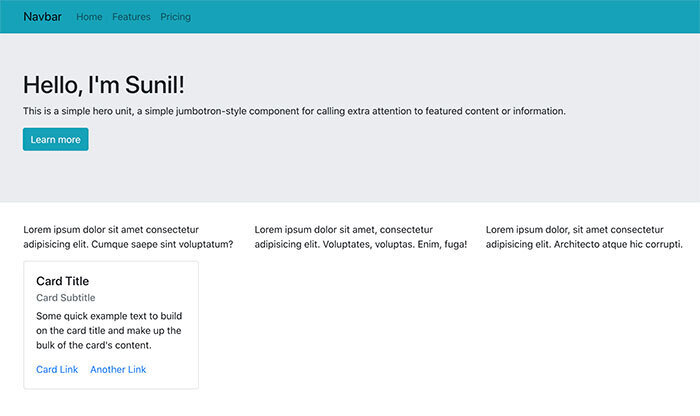This screenshot has width=700, height=416.
Task: Click the paragraph ending "Enim, fuga!"
Action: coord(361,237)
